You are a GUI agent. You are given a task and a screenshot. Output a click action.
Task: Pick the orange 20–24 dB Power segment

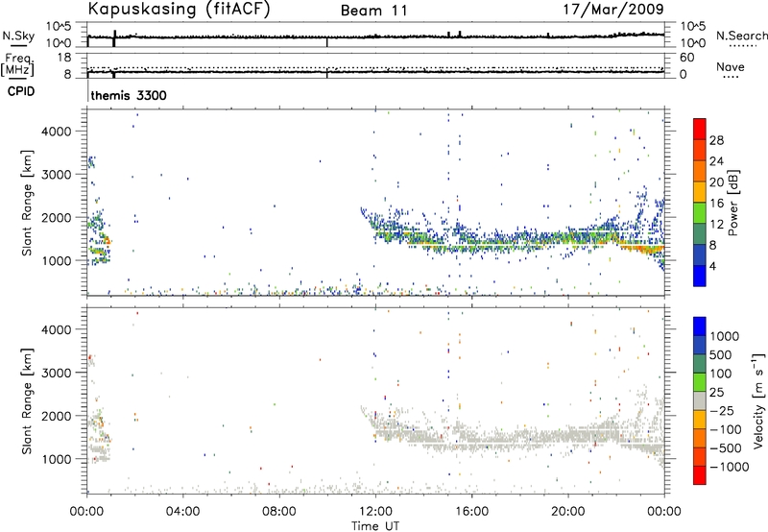tap(700, 171)
